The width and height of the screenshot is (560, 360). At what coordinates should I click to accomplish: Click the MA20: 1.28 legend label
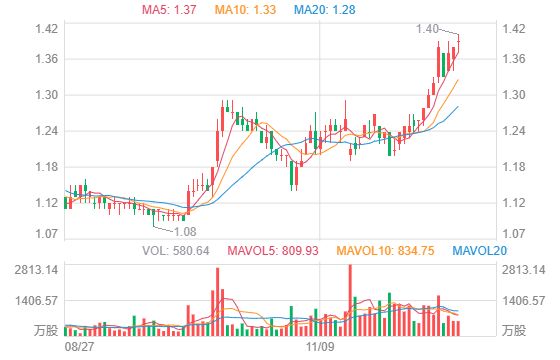click(325, 9)
